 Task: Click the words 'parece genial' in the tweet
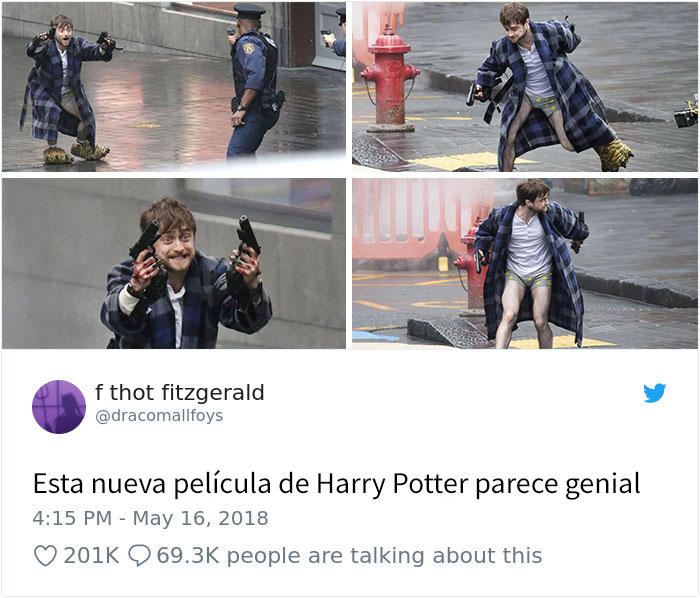[x=558, y=485]
